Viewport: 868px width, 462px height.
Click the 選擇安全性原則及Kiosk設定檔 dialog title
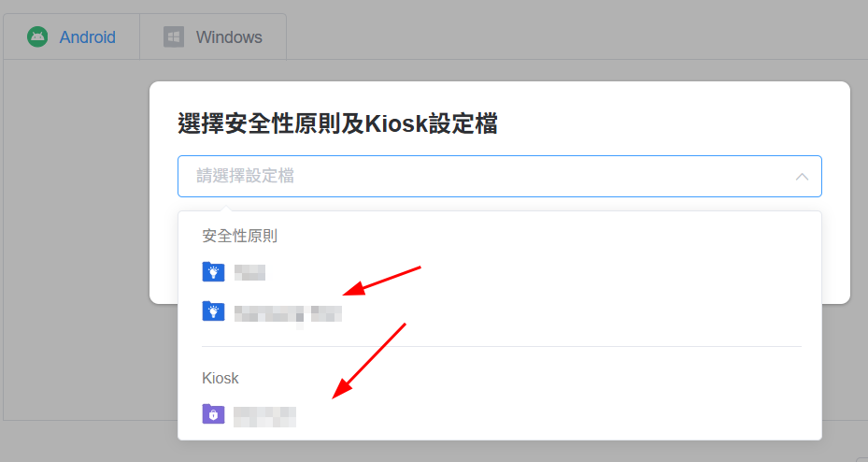[337, 123]
